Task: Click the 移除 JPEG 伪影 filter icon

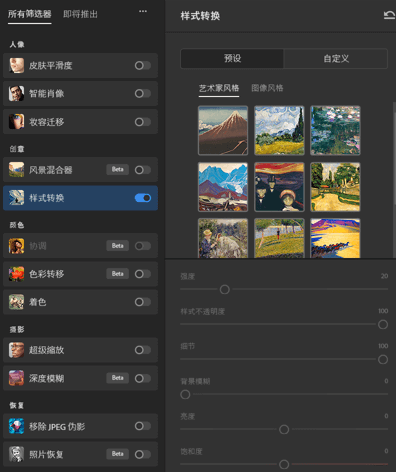Action: point(16,426)
